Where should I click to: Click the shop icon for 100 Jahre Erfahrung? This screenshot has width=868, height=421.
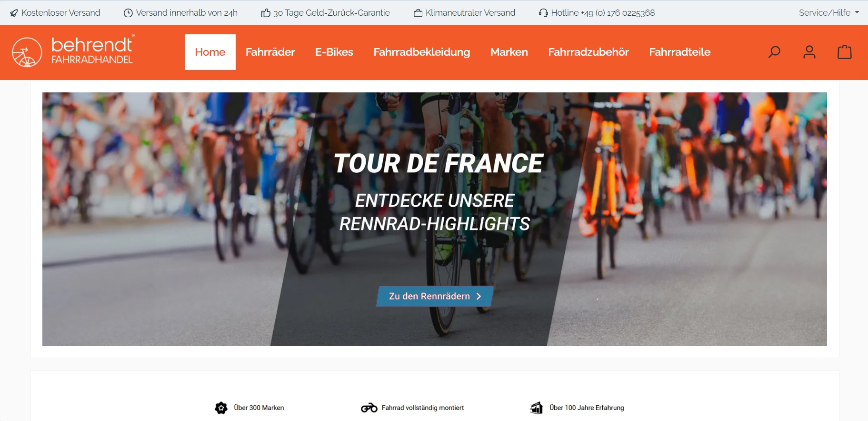tap(537, 408)
